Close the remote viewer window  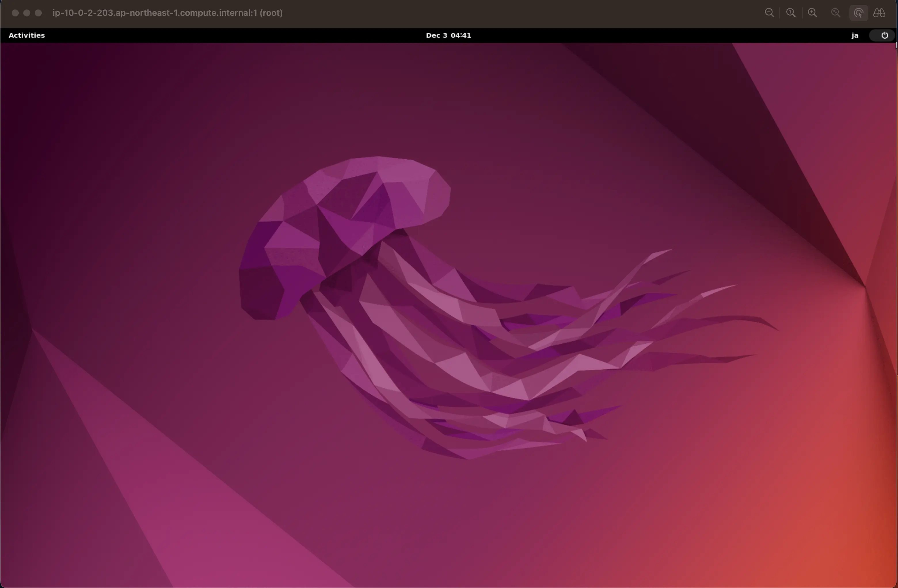click(x=15, y=13)
